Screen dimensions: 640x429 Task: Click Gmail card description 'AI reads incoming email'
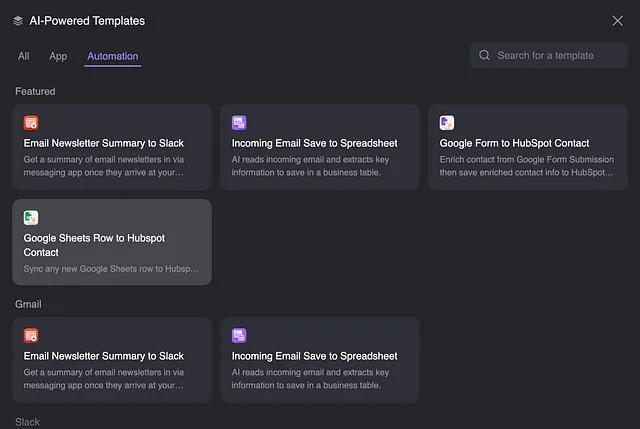[x=310, y=378]
